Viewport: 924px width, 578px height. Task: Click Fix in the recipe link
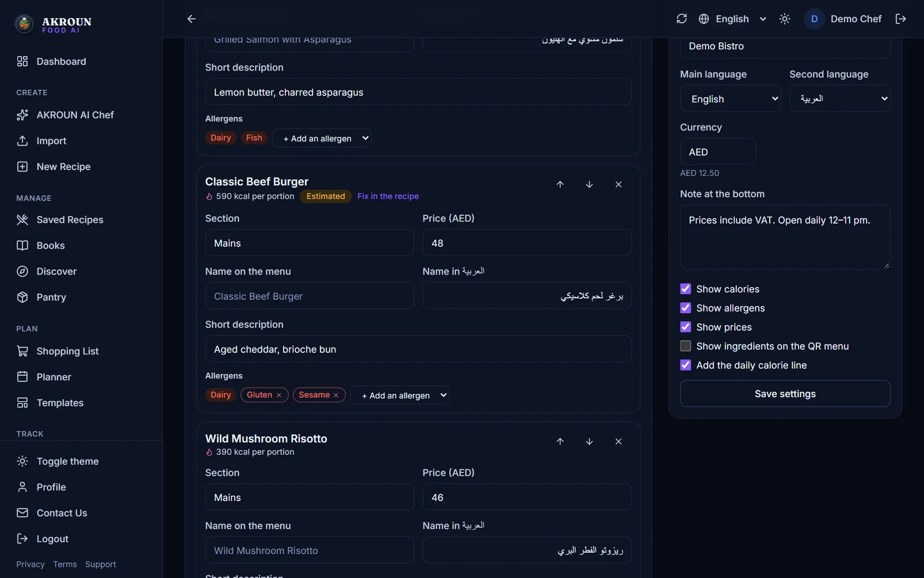388,197
